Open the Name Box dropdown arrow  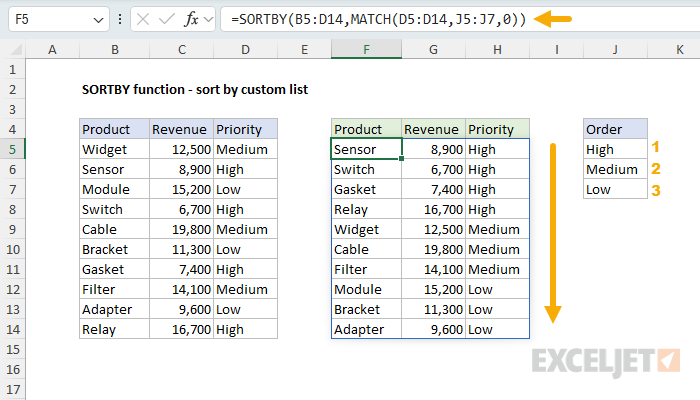point(98,20)
